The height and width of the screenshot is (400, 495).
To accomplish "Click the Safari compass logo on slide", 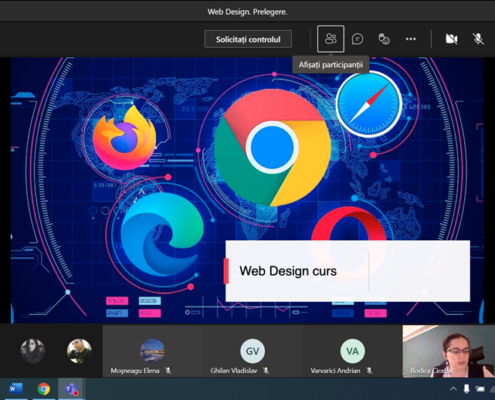I will (x=369, y=104).
